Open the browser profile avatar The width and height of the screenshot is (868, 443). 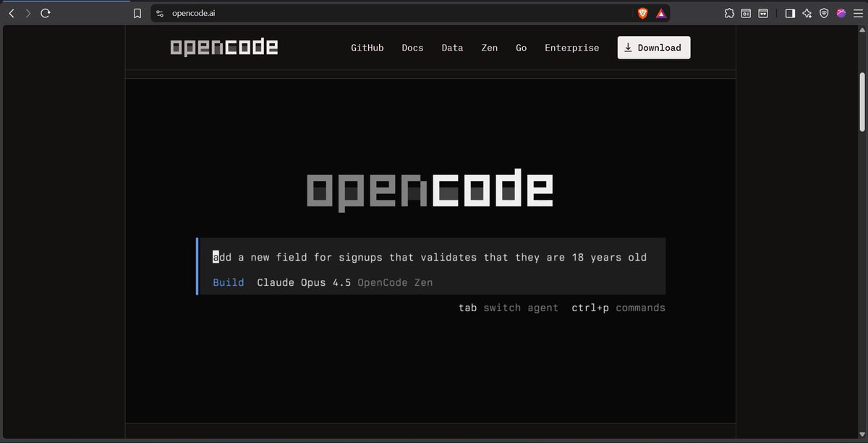click(x=841, y=13)
